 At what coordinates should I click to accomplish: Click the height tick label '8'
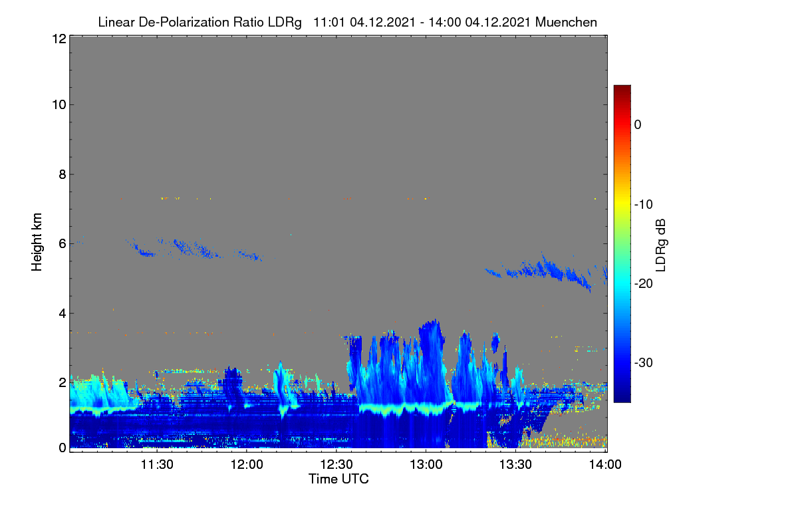tap(61, 174)
